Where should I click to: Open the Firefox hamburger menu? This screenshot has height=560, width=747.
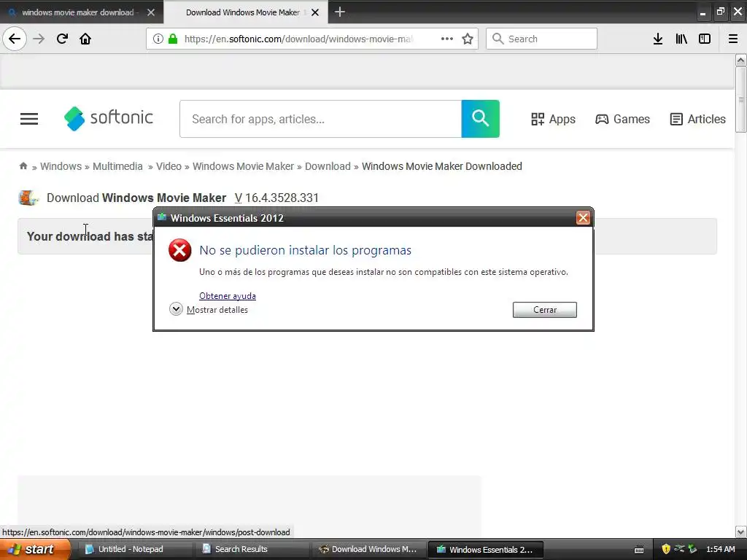[x=732, y=39]
